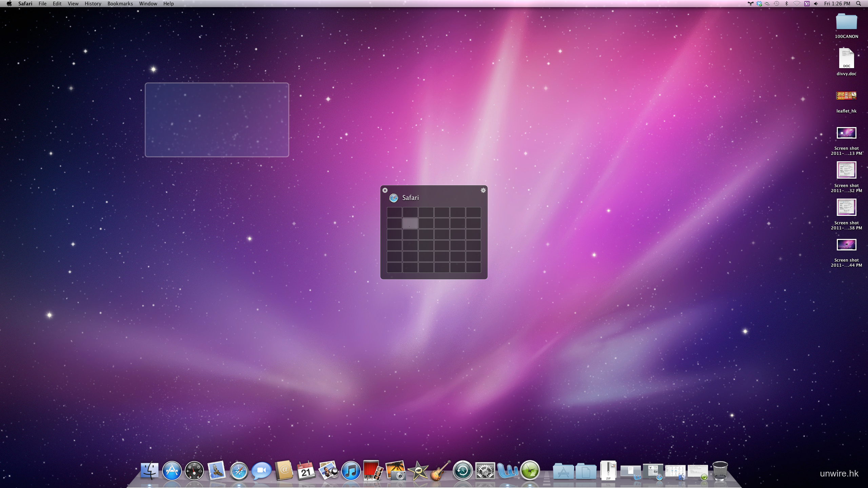Launch GarageBand guitar icon in Dock
The width and height of the screenshot is (868, 488).
coord(440,471)
